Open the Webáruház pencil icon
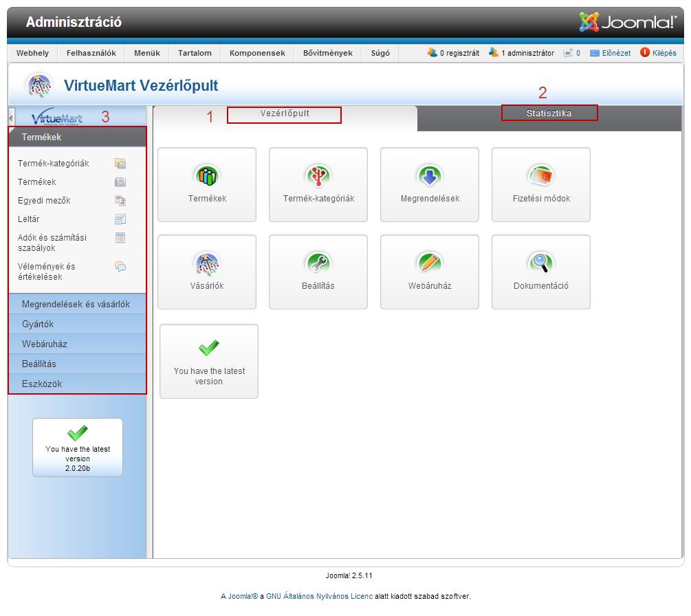The image size is (691, 616). pos(430,263)
